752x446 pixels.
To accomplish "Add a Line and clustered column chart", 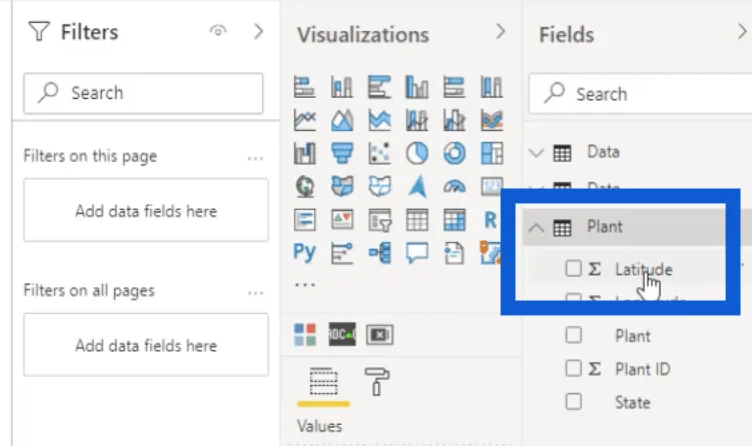I will point(454,120).
